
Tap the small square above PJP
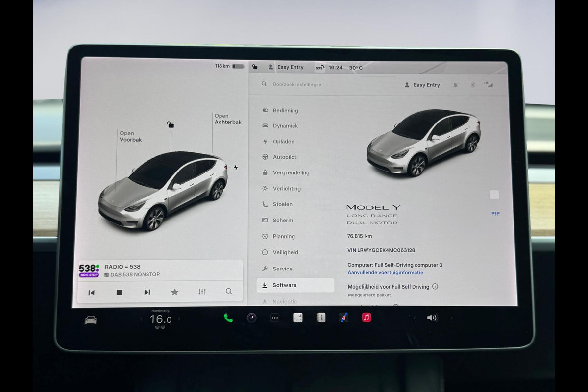494,195
